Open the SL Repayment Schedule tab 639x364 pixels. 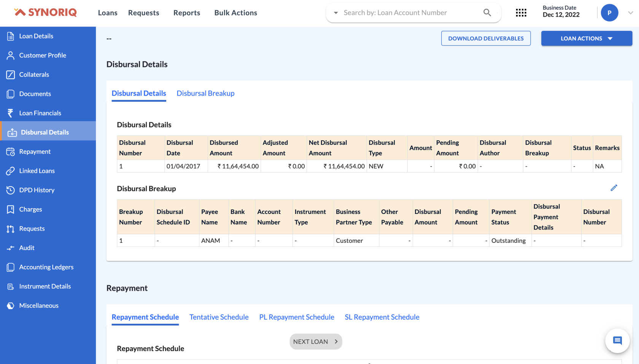382,317
